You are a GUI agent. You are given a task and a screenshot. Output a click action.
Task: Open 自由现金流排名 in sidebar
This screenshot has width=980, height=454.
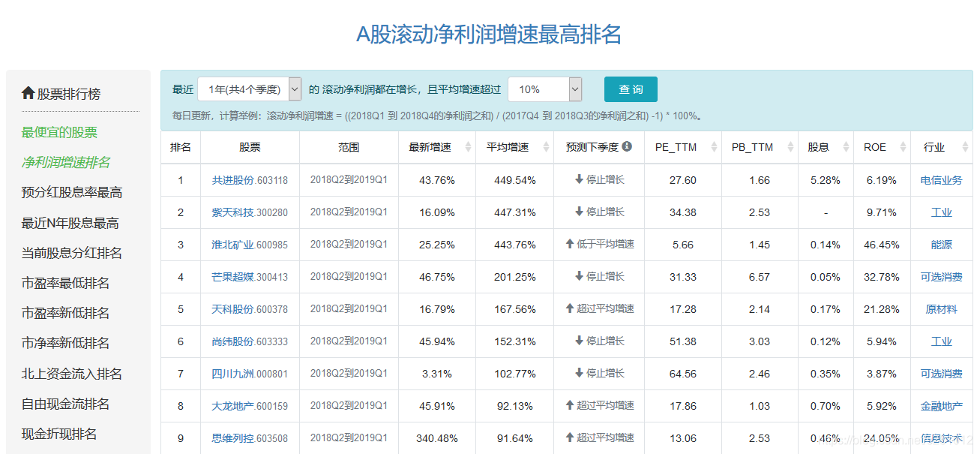(66, 404)
